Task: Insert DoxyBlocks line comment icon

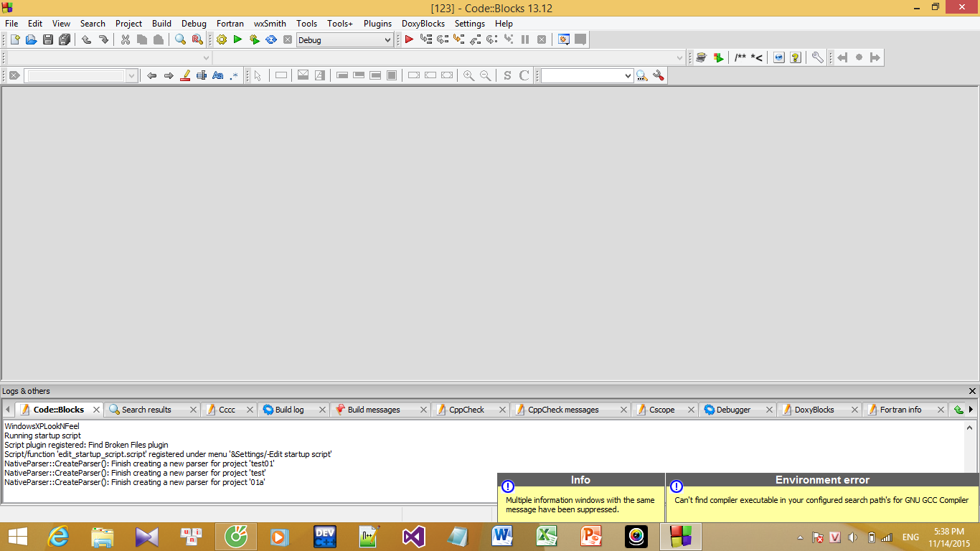Action: click(x=757, y=57)
